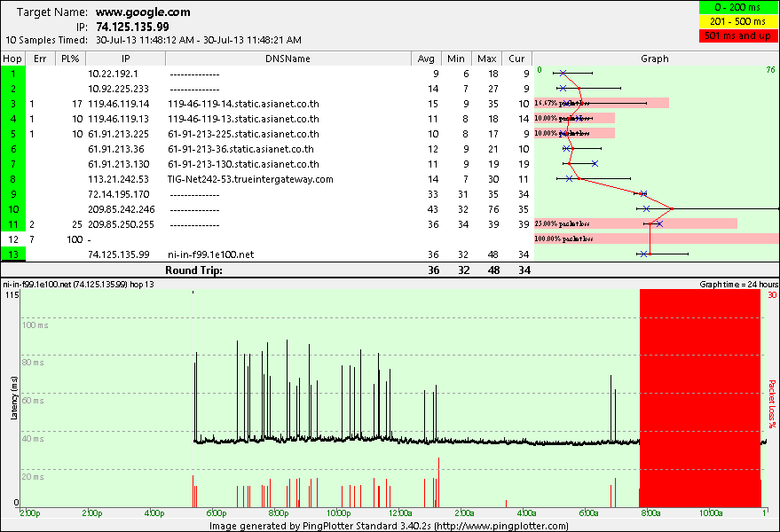Select hop 13 green number cell
Screen dimensions: 780x532
[x=13, y=254]
